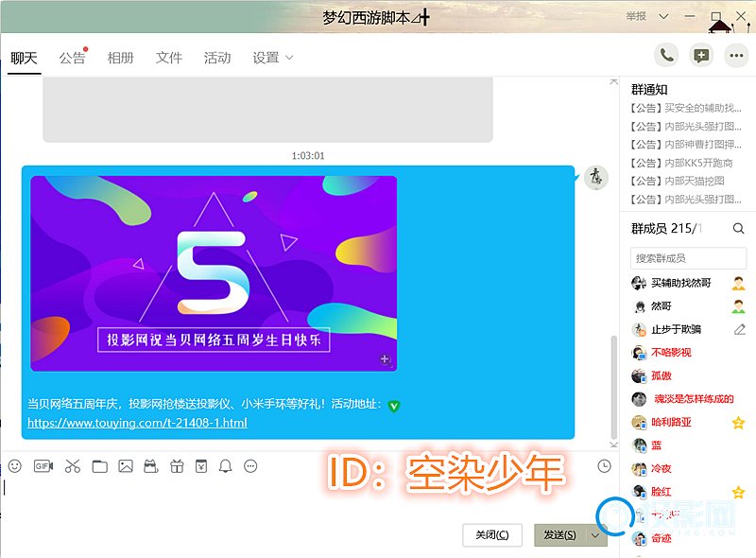Open announcement 内部天猫挖图
The height and width of the screenshot is (558, 756).
click(677, 182)
